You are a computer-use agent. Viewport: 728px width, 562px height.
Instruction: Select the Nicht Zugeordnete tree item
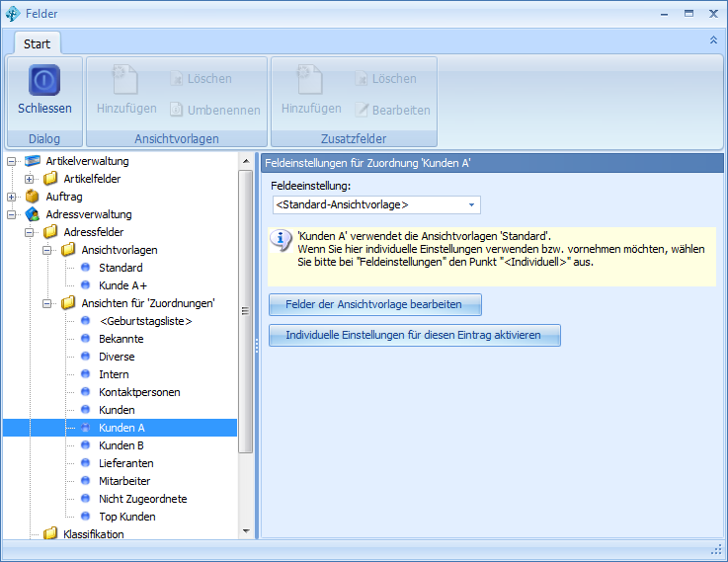[143, 499]
